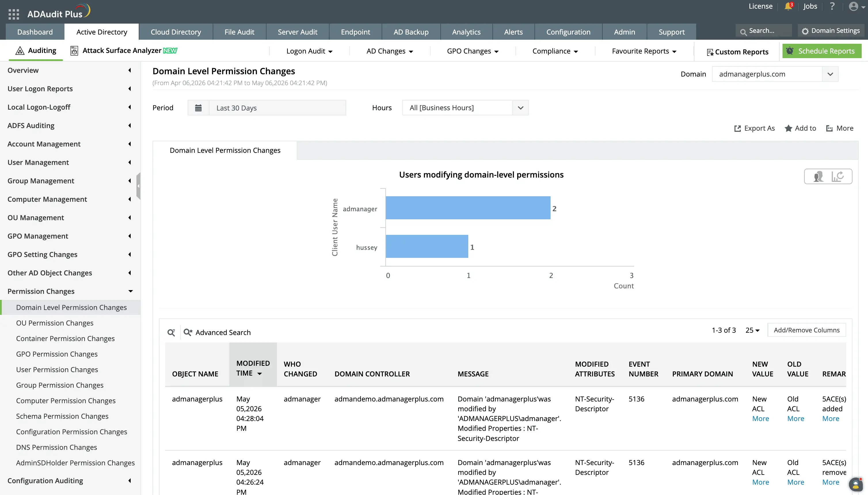Click the Add to star icon
The height and width of the screenshot is (495, 868).
[x=788, y=128]
